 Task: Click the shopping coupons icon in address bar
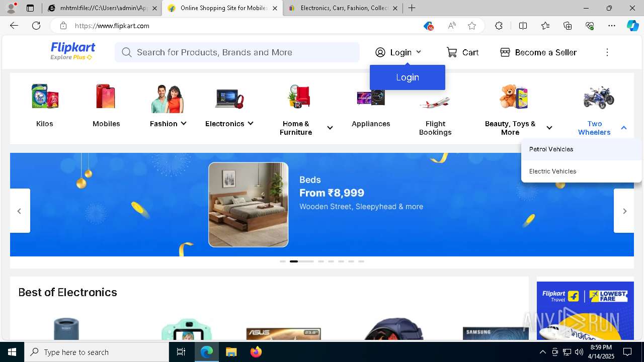[x=428, y=26]
